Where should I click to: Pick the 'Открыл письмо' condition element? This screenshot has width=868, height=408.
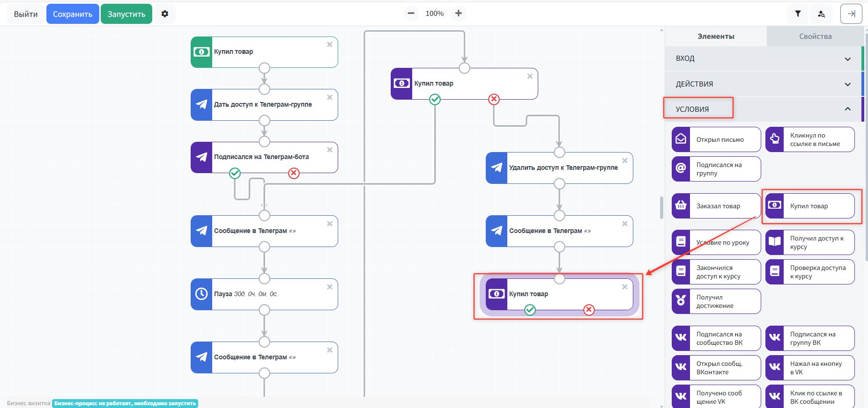716,139
